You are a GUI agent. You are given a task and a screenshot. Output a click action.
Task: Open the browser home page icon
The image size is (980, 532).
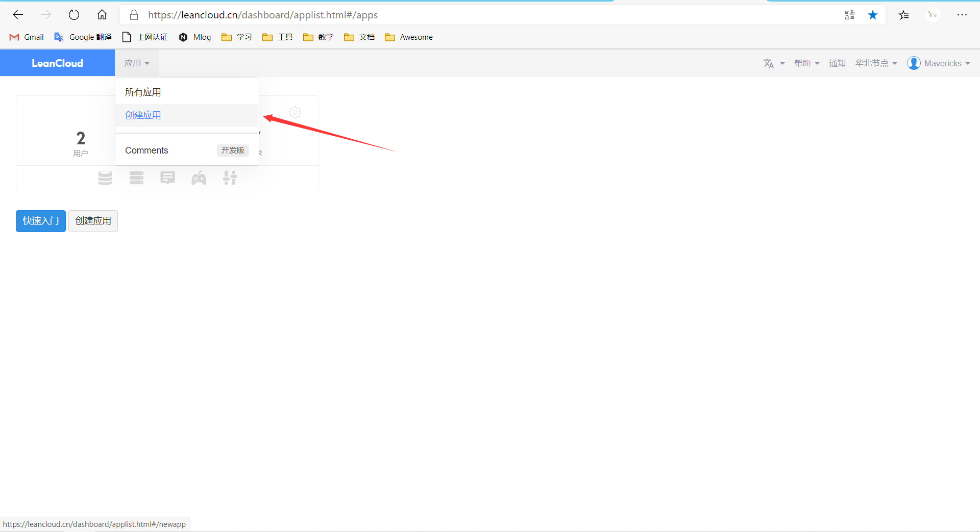pyautogui.click(x=102, y=15)
